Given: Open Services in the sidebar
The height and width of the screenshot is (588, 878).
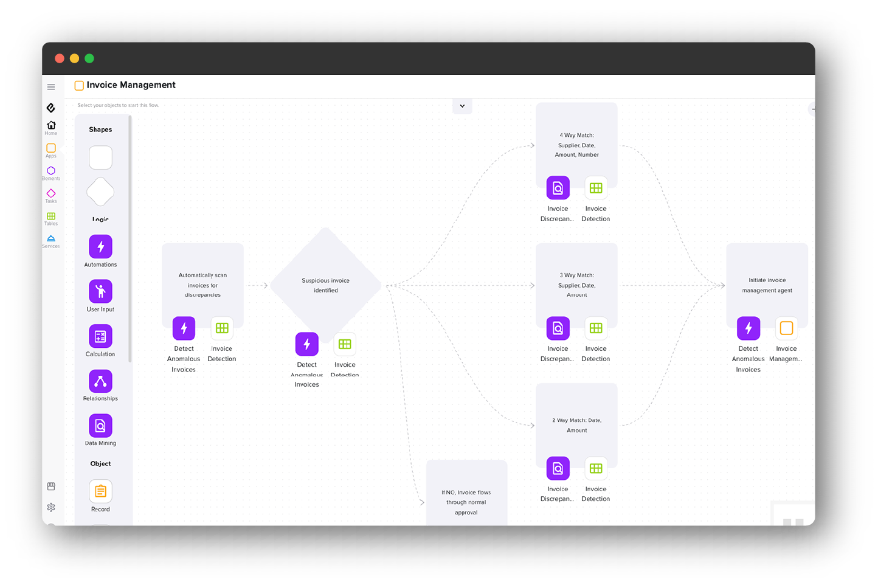Looking at the screenshot, I should [51, 241].
